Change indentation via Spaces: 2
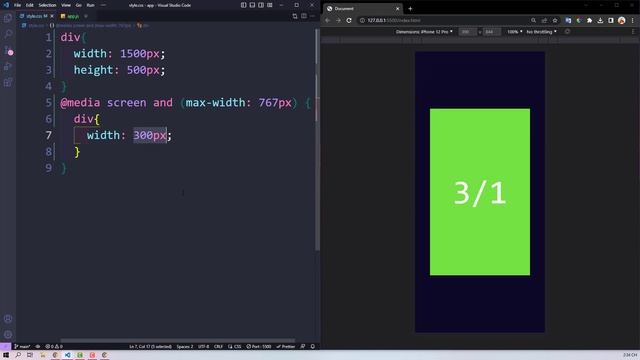This screenshot has width=640, height=360. [184, 347]
